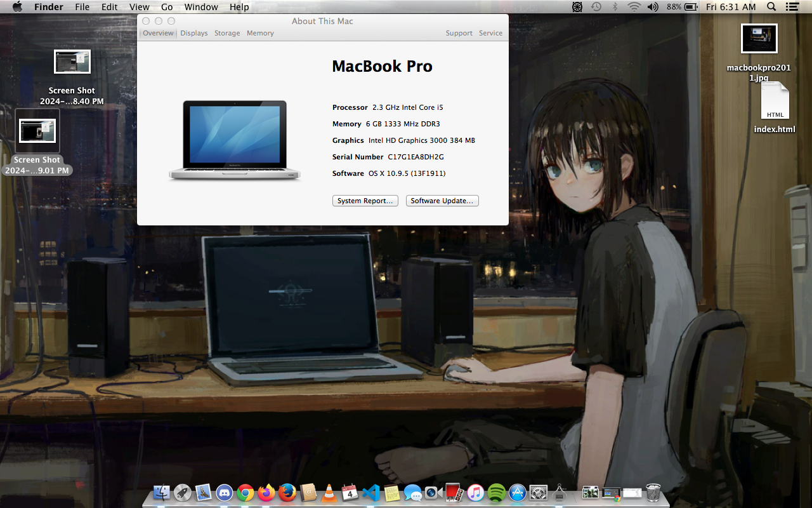The image size is (812, 508).
Task: Open the File menu
Action: 82,7
